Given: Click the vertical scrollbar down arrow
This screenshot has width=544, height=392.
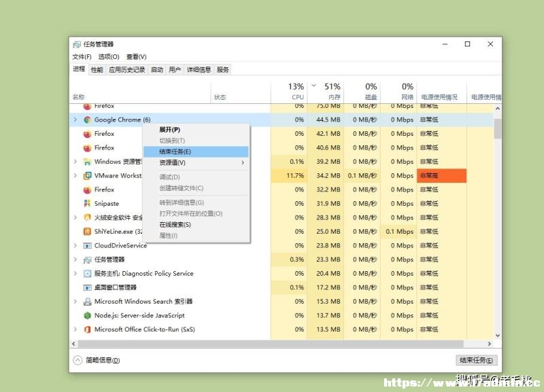Looking at the screenshot, I should [498, 335].
